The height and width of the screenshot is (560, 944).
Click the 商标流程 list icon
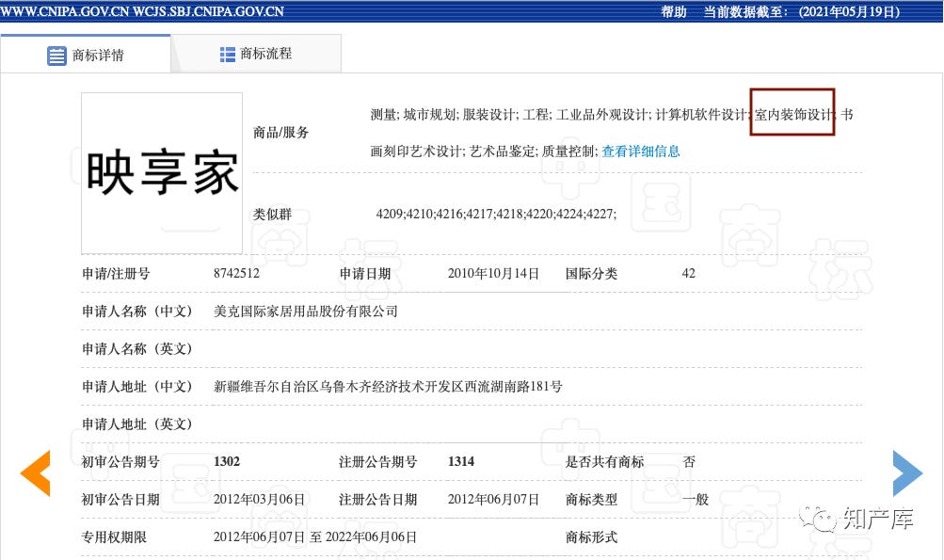tap(228, 55)
